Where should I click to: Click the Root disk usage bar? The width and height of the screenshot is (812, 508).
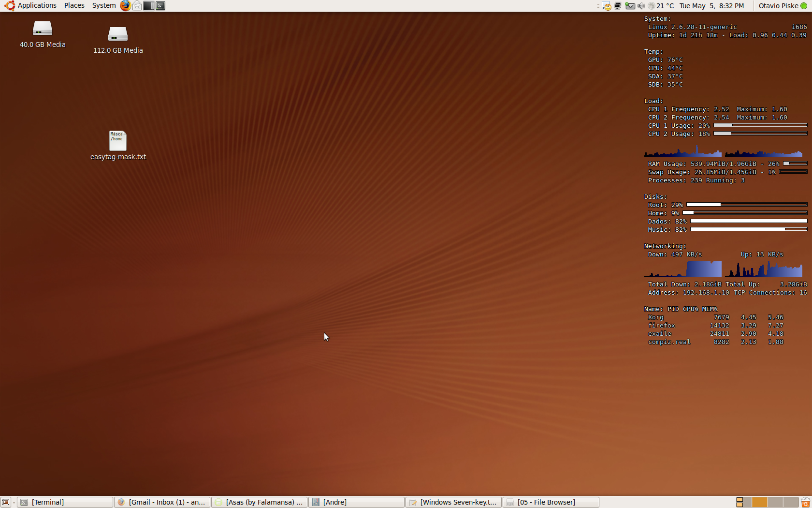click(x=747, y=205)
